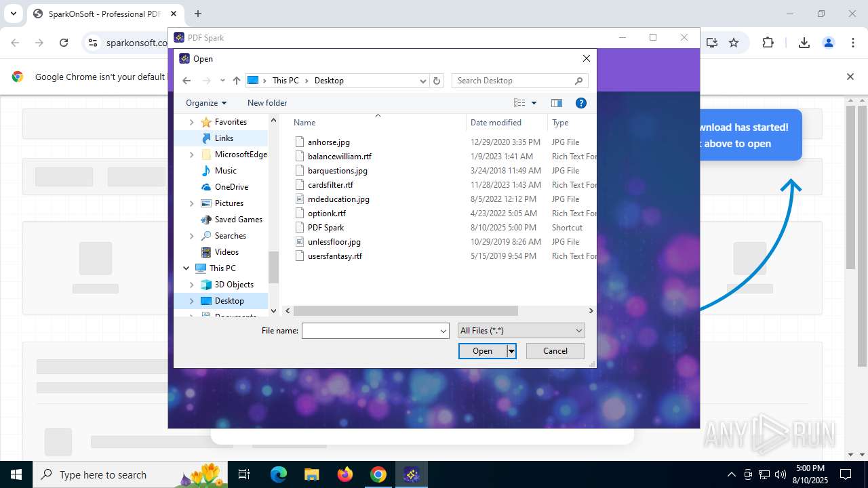Refresh the Desktop folder listing

point(437,81)
